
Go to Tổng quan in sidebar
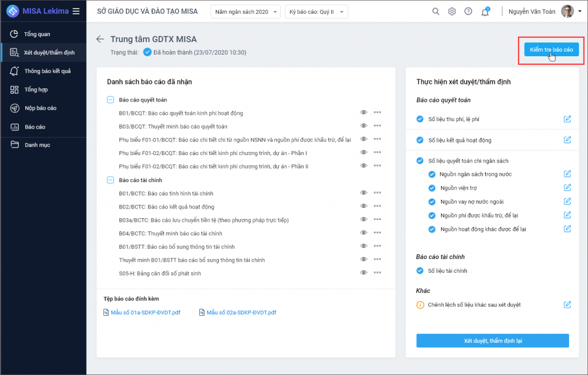(37, 34)
